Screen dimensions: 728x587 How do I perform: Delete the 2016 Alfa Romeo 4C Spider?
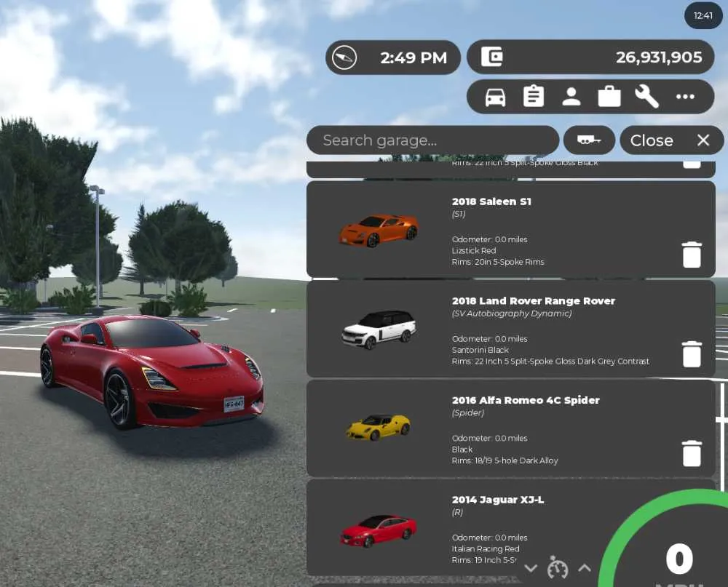point(692,453)
